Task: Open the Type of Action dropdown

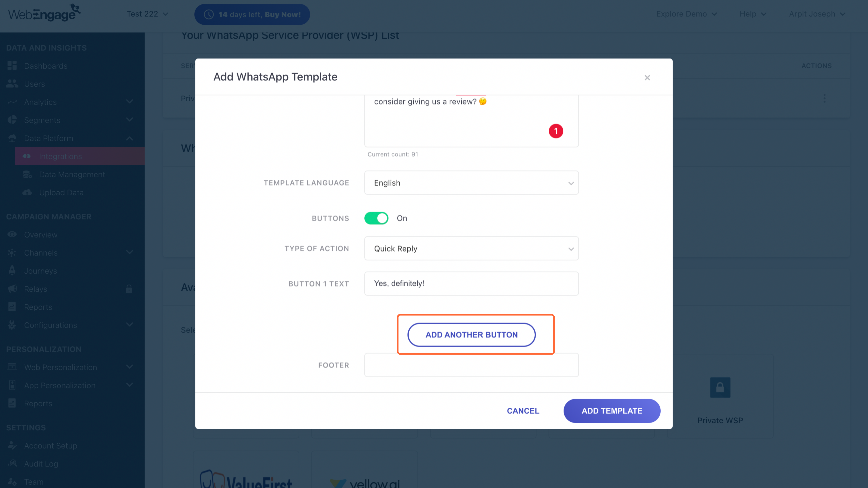Action: (x=471, y=249)
